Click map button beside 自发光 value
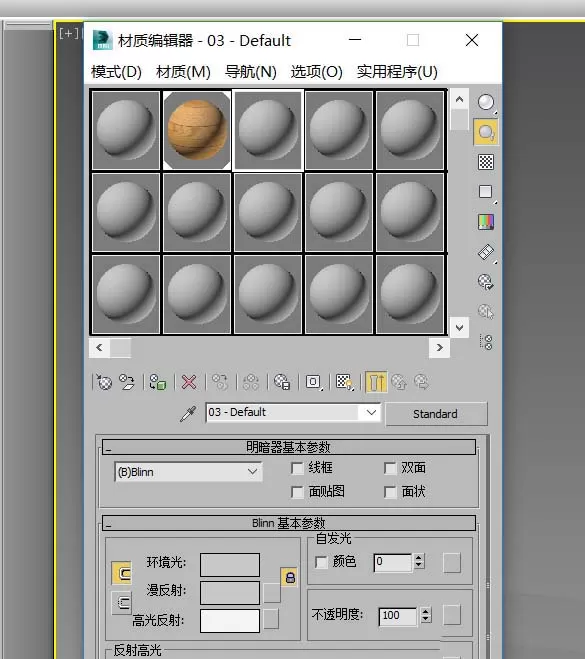 [452, 563]
